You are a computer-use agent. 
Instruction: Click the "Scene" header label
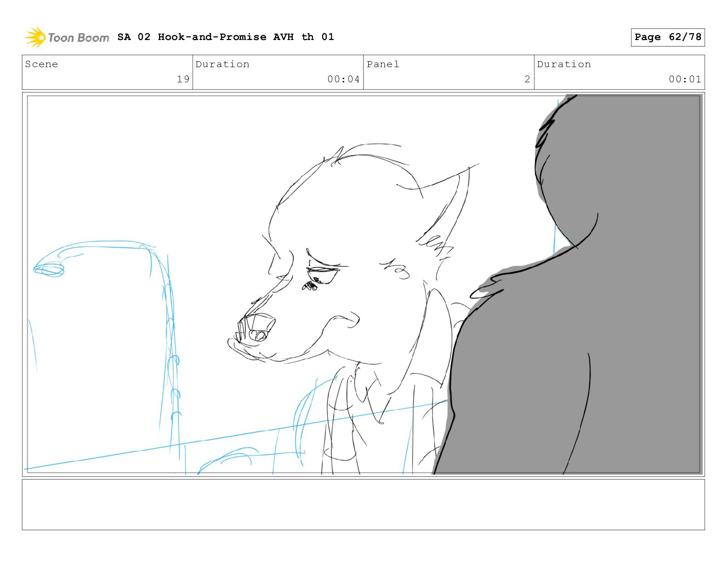[x=42, y=64]
